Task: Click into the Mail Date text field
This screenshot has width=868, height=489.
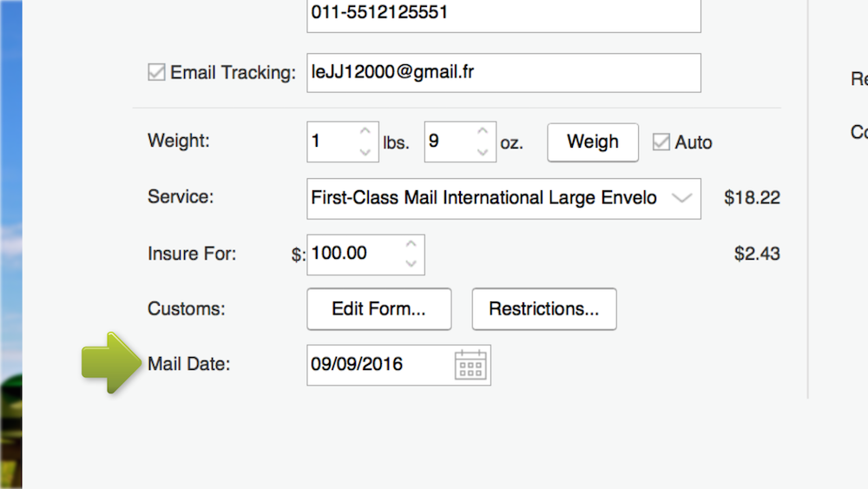Action: tap(378, 365)
